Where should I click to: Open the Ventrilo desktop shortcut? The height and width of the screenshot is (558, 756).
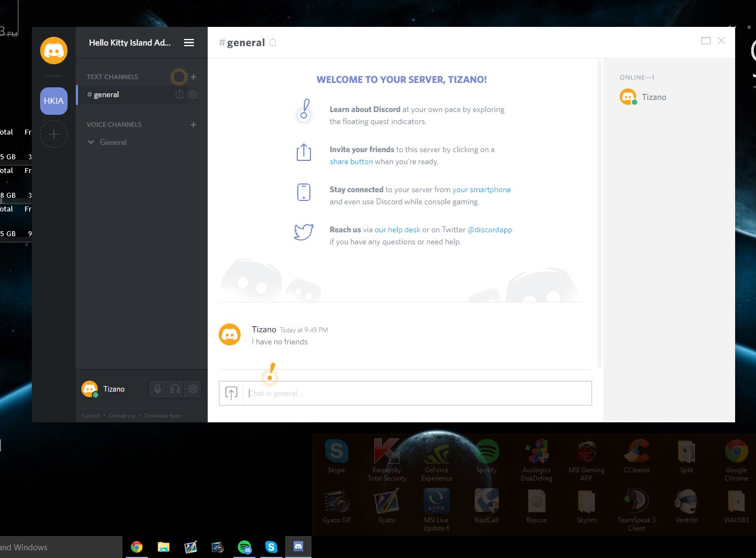click(687, 506)
